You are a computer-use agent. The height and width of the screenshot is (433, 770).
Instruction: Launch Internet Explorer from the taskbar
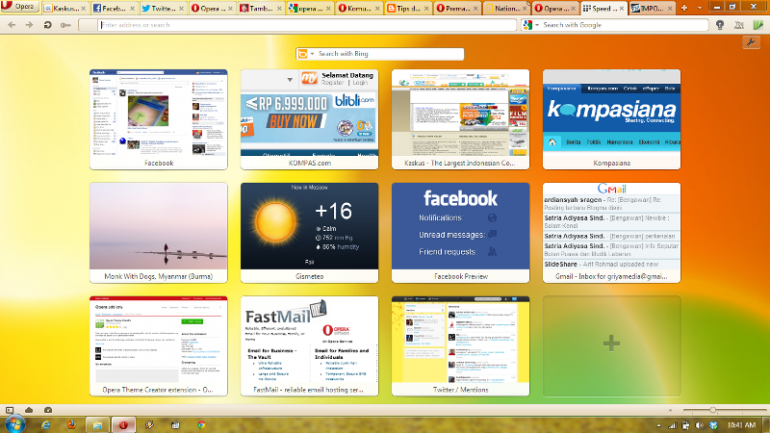[x=46, y=425]
